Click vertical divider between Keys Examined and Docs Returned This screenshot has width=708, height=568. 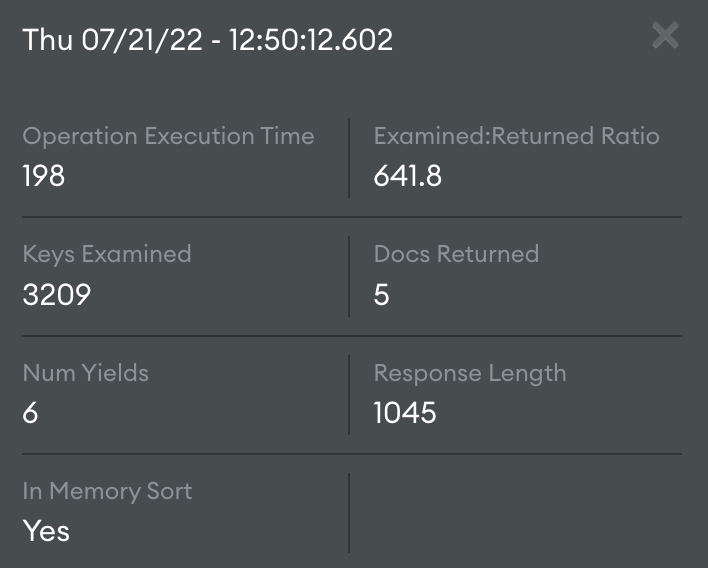pos(349,276)
